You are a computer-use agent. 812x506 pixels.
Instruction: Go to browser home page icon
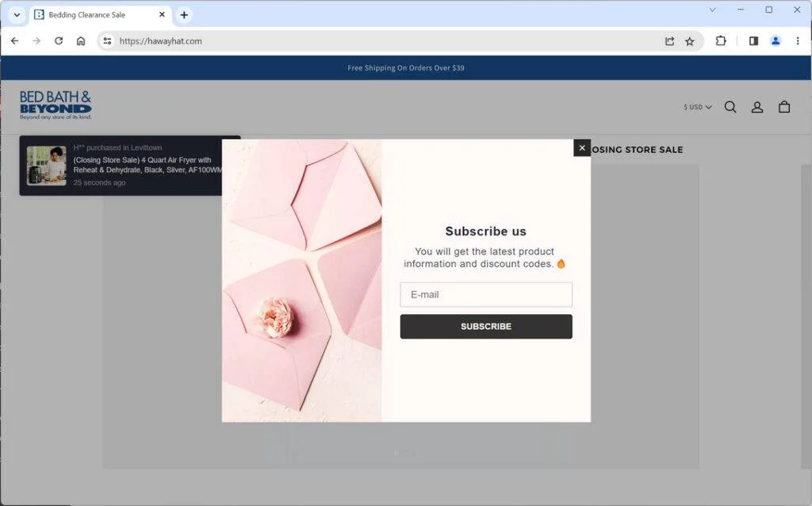coord(81,41)
